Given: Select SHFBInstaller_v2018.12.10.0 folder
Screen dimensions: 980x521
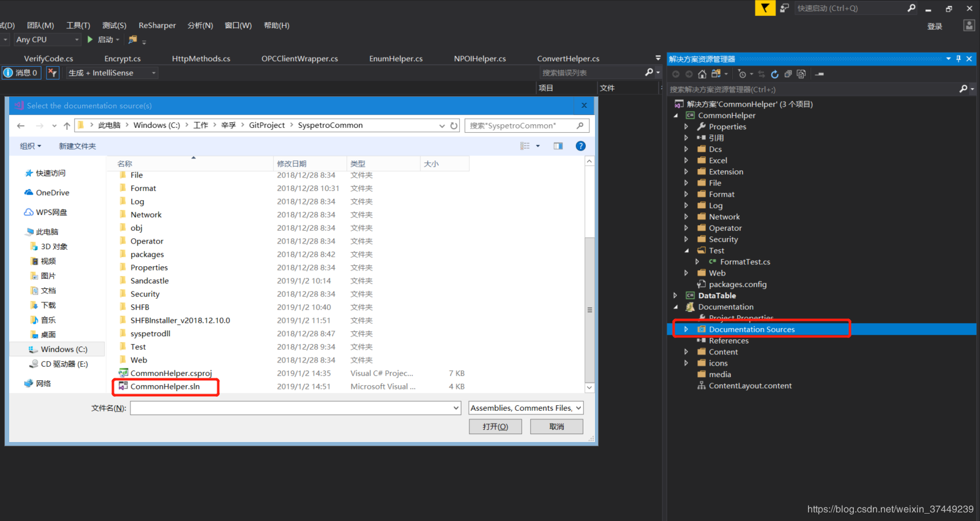Looking at the screenshot, I should pos(180,320).
